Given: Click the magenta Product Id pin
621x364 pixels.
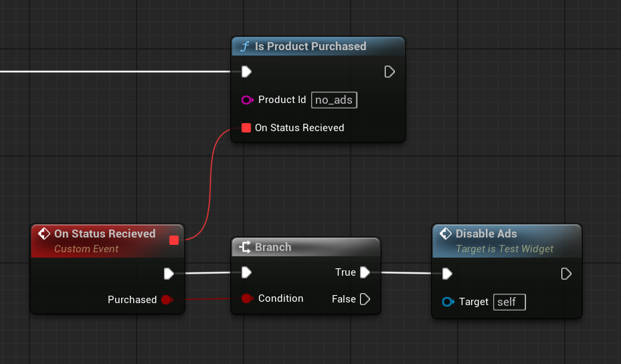Looking at the screenshot, I should pyautogui.click(x=246, y=100).
